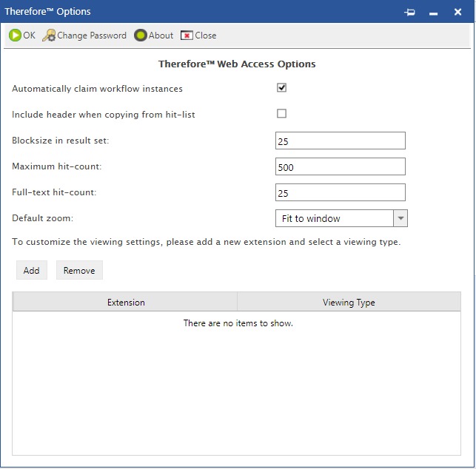Open the Default zoom dropdown arrow
Screen dimensions: 476x469
click(x=400, y=218)
